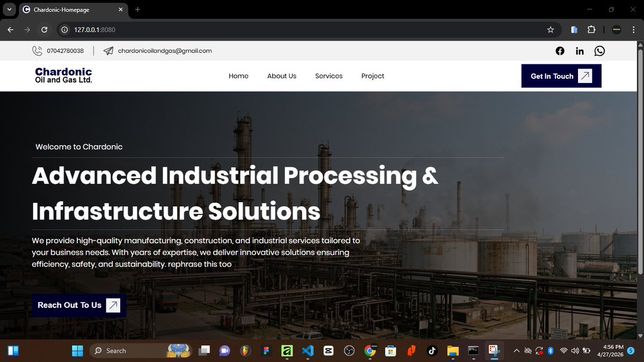Open the Chrome profile avatar
The width and height of the screenshot is (644, 362).
coord(617,30)
